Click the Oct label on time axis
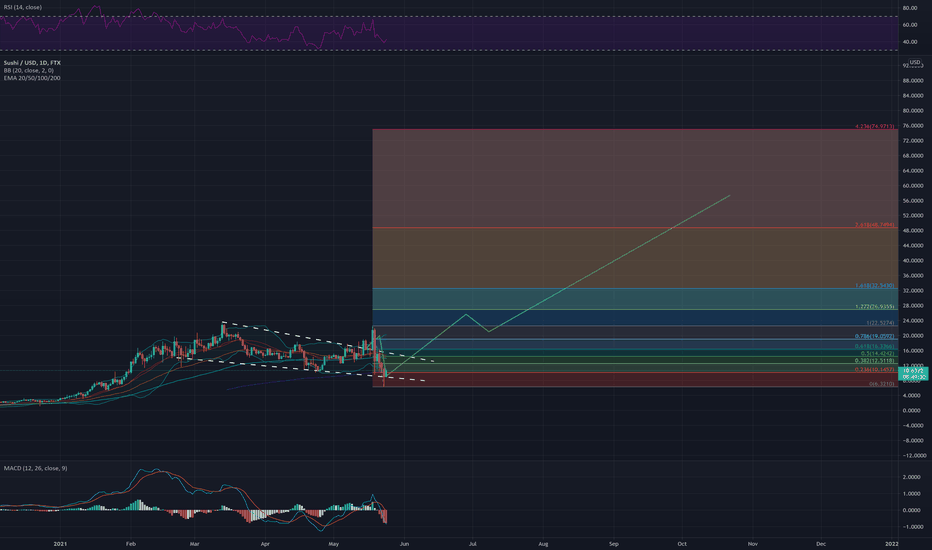Viewport: 932px width, 550px height. point(682,543)
